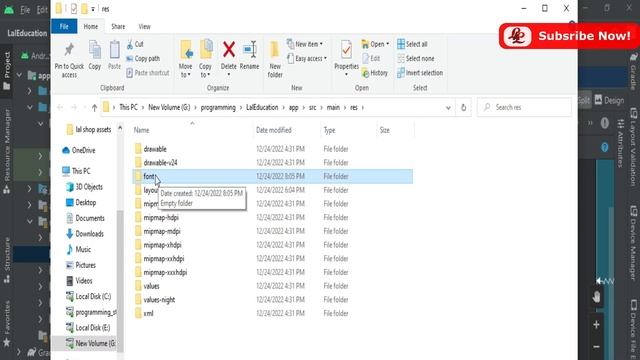
Task: Rename the selected folder
Action: 249,56
